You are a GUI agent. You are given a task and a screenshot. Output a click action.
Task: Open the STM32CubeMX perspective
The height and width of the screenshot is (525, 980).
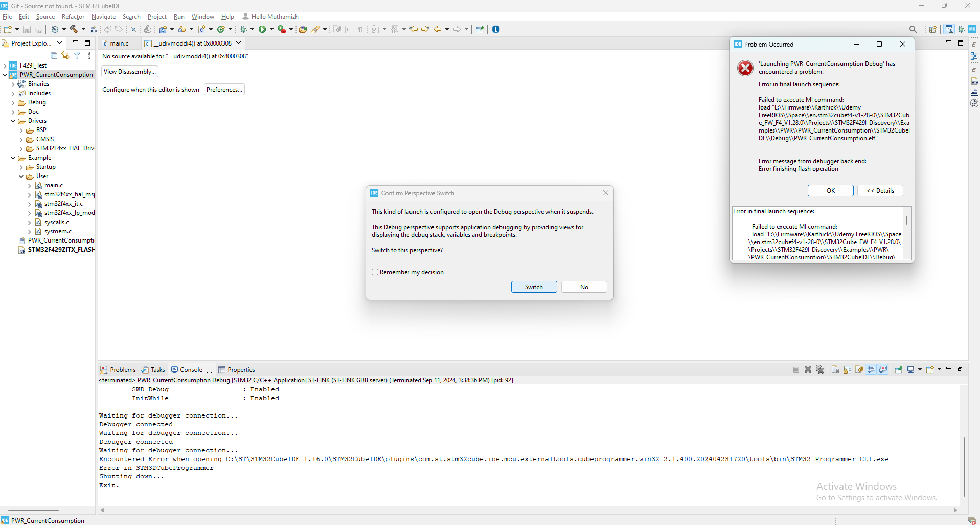(x=972, y=29)
